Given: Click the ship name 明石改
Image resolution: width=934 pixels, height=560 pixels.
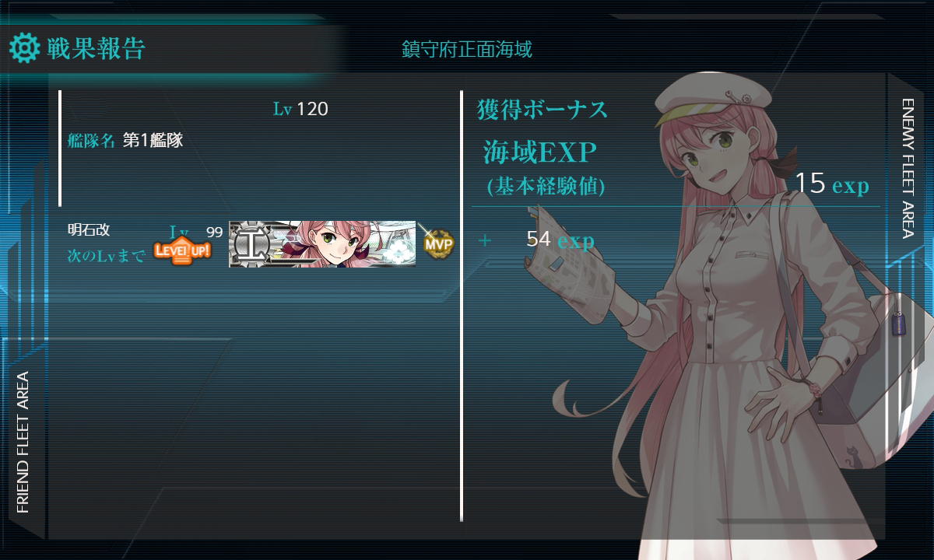Looking at the screenshot, I should [x=89, y=230].
